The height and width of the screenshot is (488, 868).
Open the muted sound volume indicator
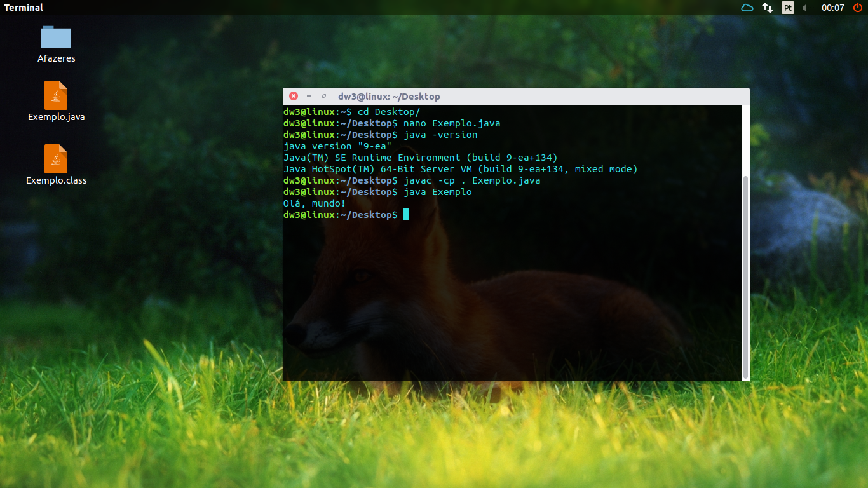[808, 8]
